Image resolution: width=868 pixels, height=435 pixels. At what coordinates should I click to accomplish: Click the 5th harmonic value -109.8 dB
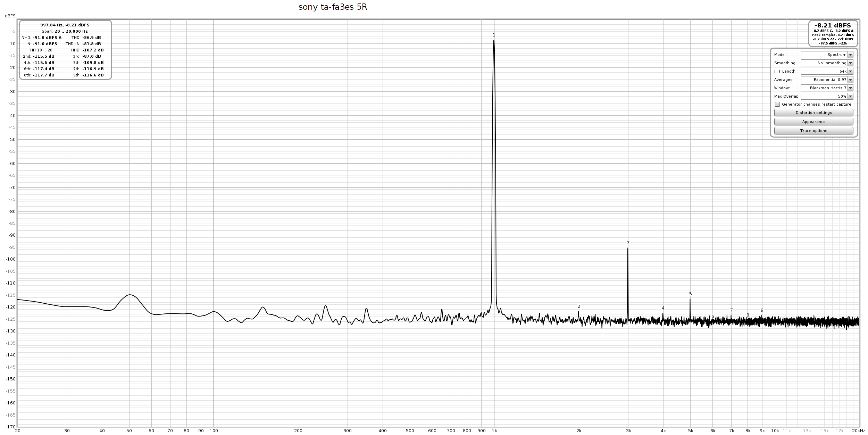pyautogui.click(x=93, y=63)
